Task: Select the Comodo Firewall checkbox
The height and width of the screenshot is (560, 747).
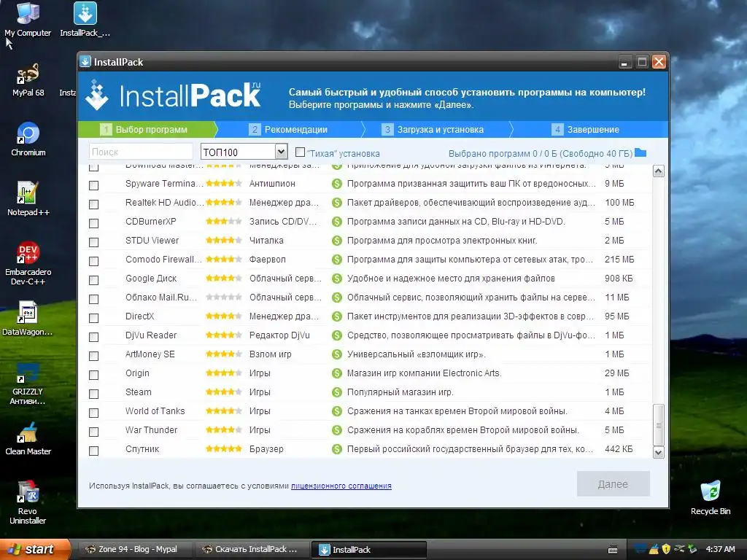Action: (x=94, y=262)
